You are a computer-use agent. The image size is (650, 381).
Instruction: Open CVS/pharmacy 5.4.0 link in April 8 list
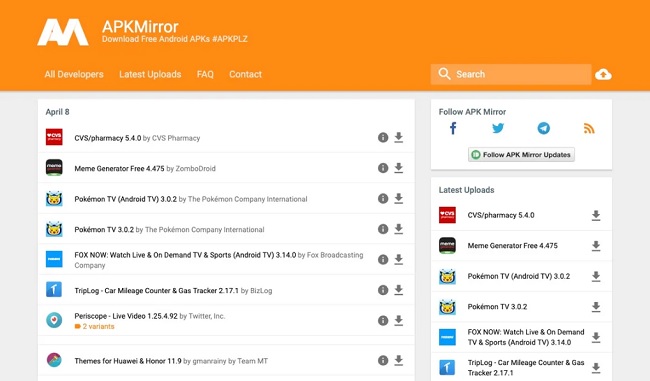click(x=108, y=138)
